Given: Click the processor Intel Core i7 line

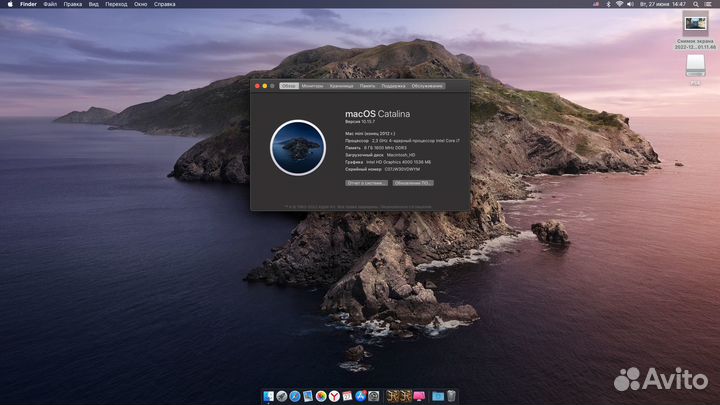Looking at the screenshot, I should pos(402,141).
